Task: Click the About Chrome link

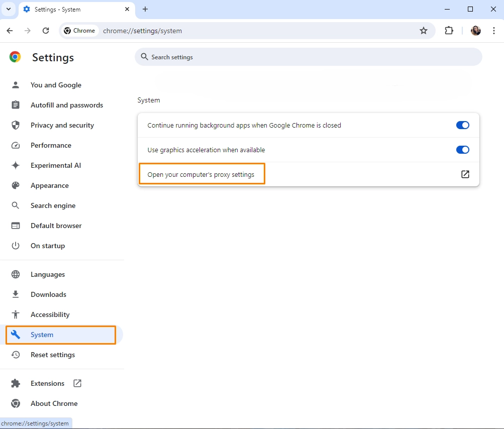Action: [54, 403]
